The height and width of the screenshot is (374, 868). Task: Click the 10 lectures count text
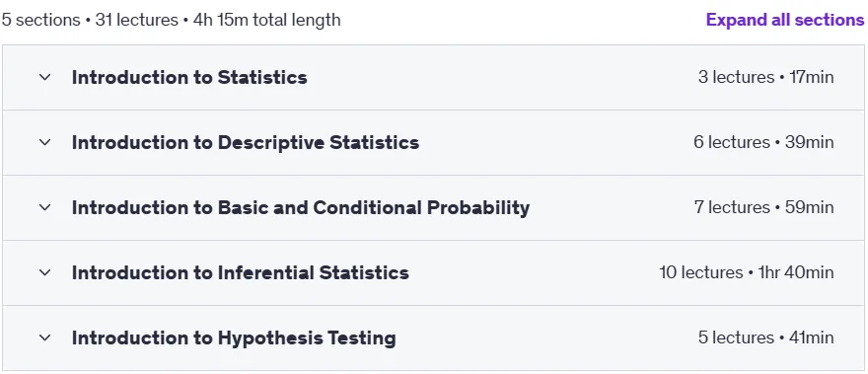tap(701, 272)
